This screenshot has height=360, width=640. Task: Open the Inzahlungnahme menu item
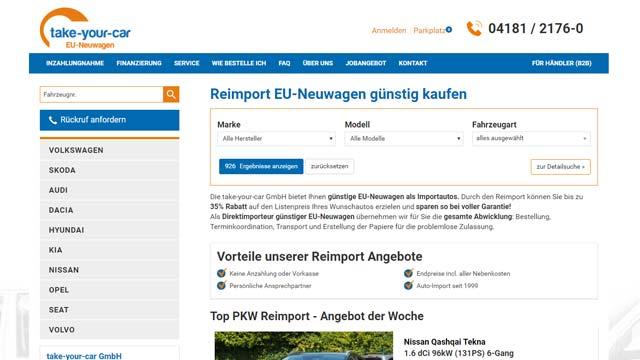75,63
